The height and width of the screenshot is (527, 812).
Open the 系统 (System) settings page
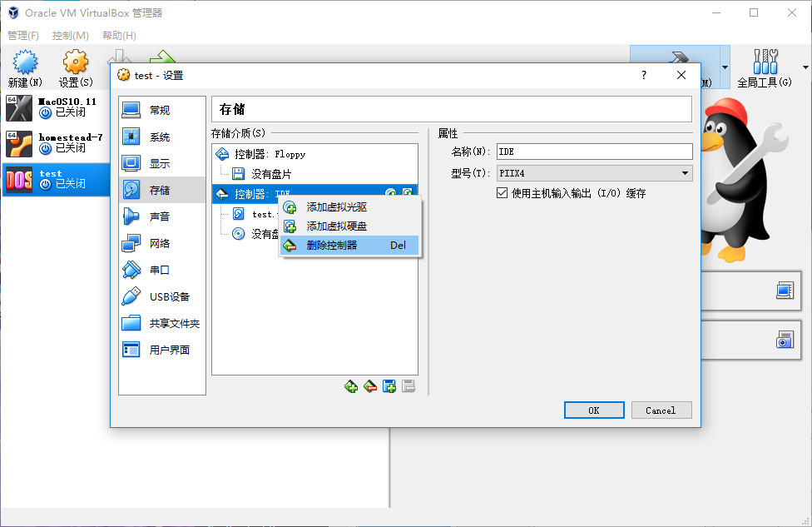click(x=159, y=137)
